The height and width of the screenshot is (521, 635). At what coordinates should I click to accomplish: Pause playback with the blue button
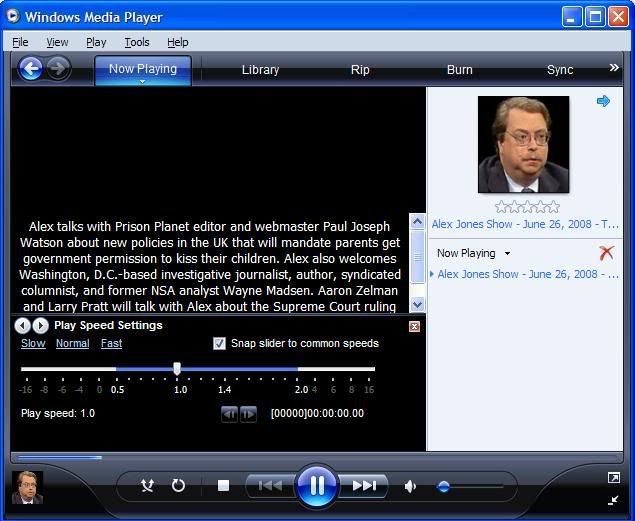(x=317, y=485)
